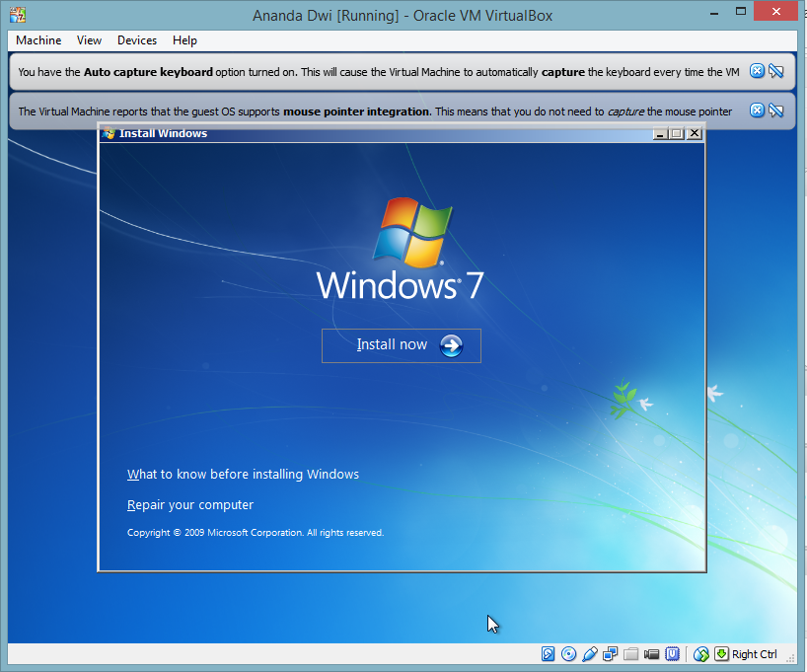This screenshot has height=672, width=807.
Task: Open What to know before installing Windows
Action: (x=243, y=475)
